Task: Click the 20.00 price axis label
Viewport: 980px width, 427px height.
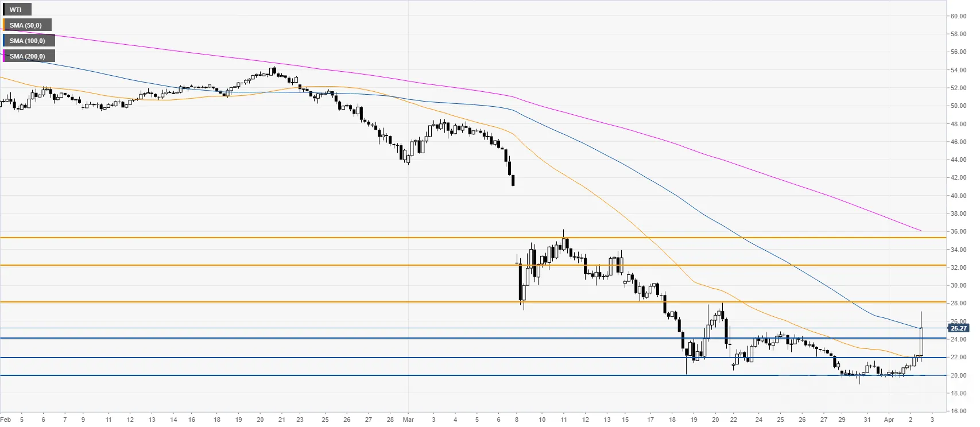Action: [958, 375]
